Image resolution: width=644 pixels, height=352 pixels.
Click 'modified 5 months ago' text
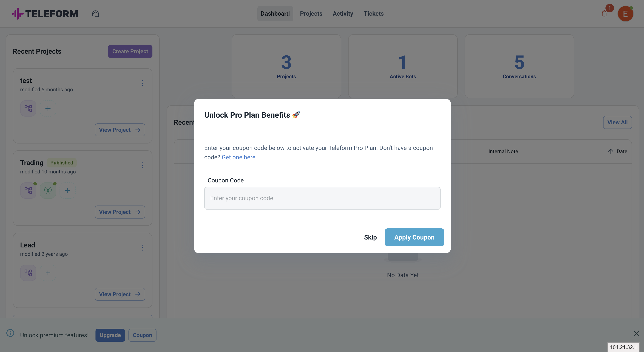point(46,89)
